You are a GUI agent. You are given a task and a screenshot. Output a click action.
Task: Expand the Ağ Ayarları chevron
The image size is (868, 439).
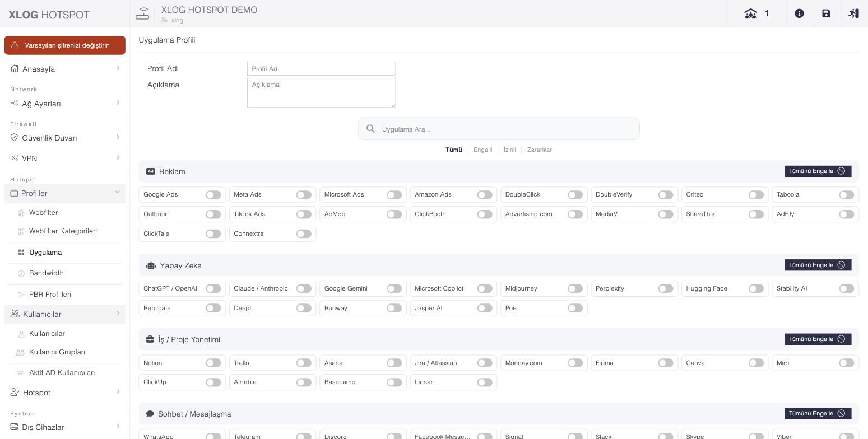tap(118, 103)
